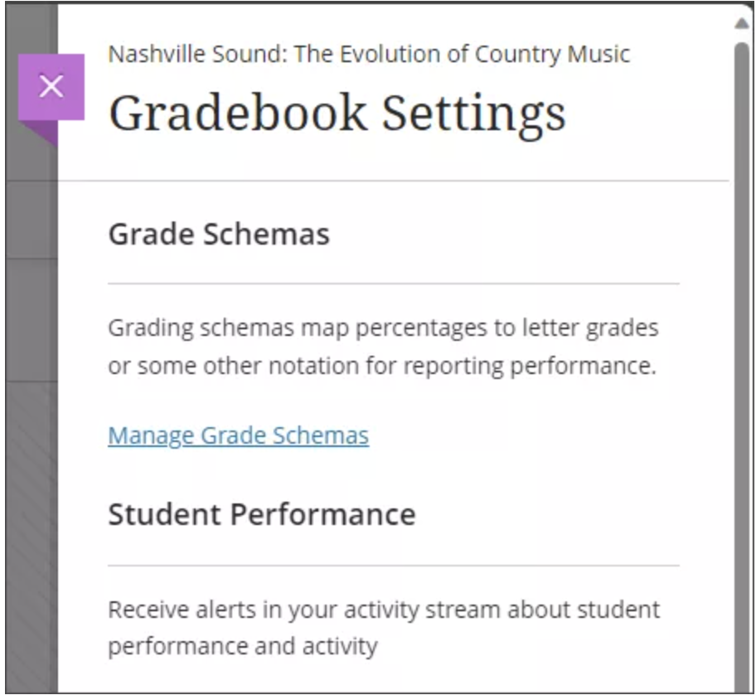
Task: Open the Manage Grade Schemas link
Action: (x=238, y=435)
